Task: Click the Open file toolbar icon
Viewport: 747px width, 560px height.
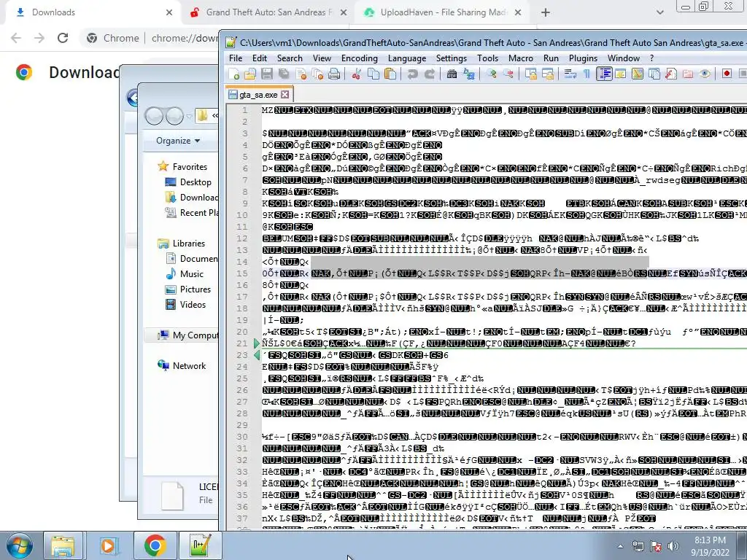Action: [250, 74]
